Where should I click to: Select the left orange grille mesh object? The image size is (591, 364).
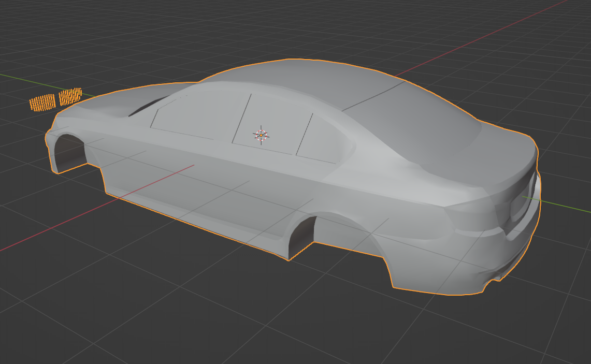[42, 103]
